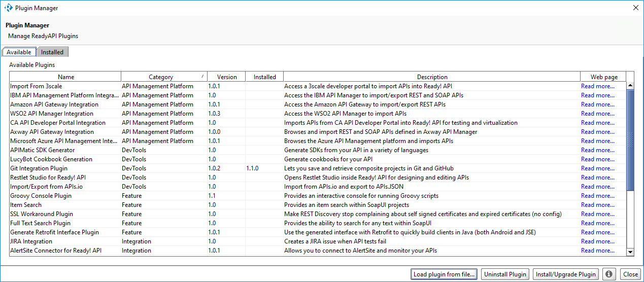Screen dimensions: 644x282
Task: Select the SSL Workaround Plugin row
Action: 318,214
